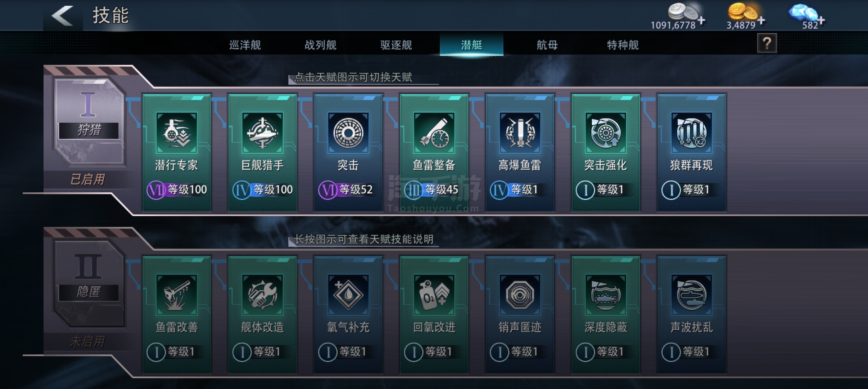Tap the 潜行专家 skill icon
868x389 pixels.
(176, 133)
